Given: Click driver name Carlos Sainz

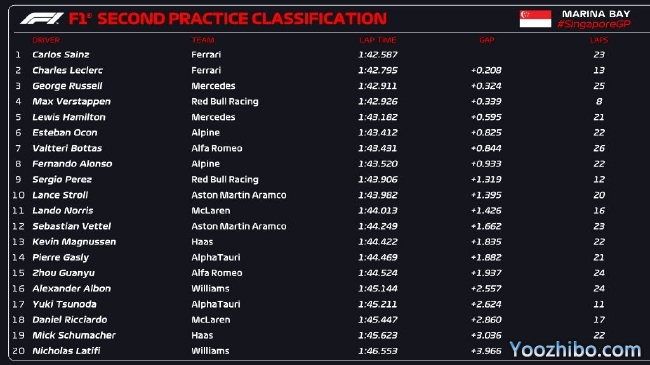Looking at the screenshot, I should click(61, 55).
